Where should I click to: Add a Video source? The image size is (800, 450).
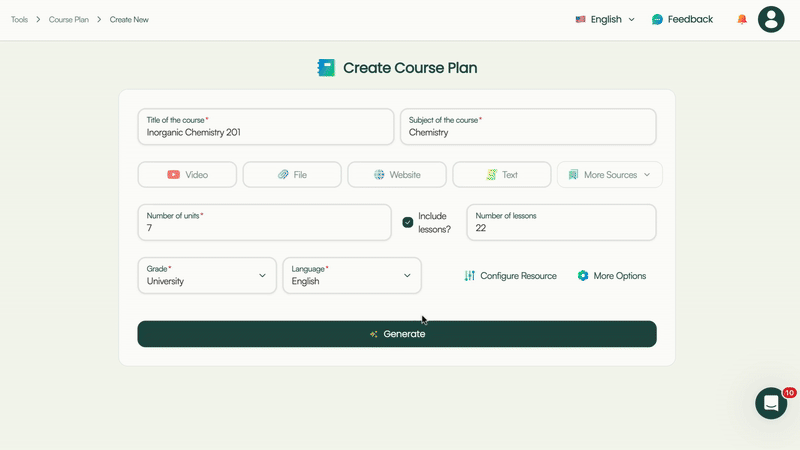[x=187, y=174]
